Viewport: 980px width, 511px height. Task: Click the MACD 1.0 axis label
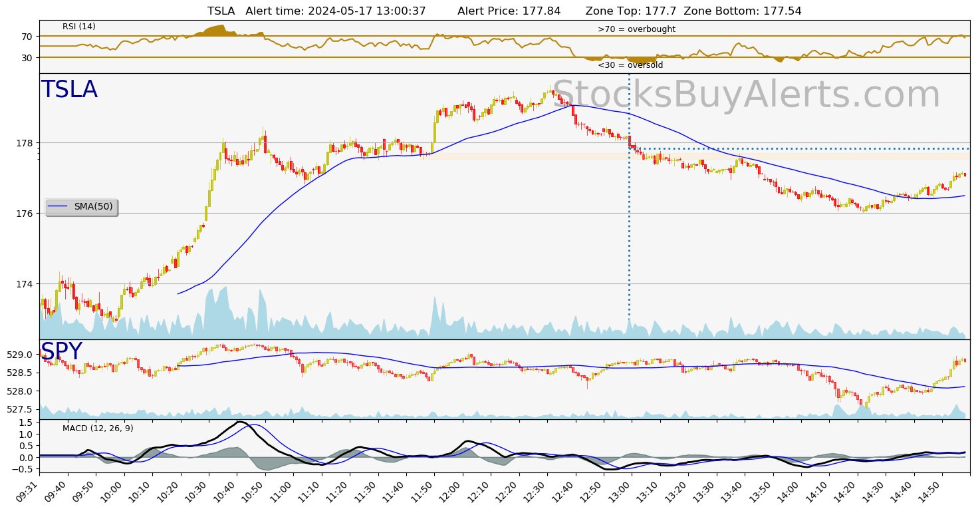click(x=26, y=434)
